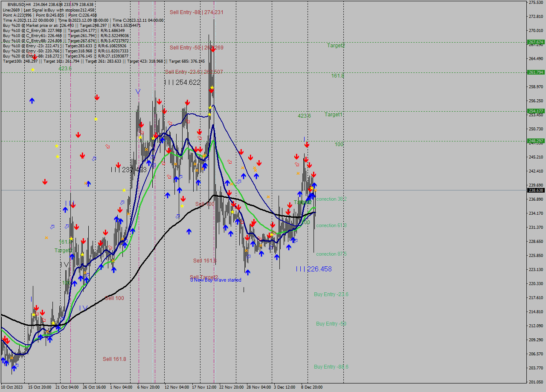Image resolution: width=546 pixels, height=392 pixels.
Task: Click an orange X marker near the 161.8 label
Action: click(46, 238)
